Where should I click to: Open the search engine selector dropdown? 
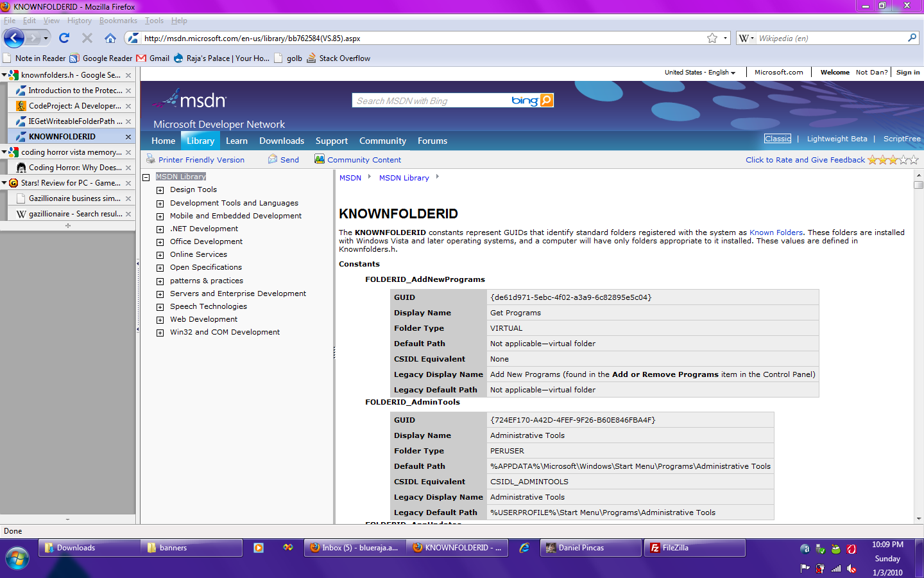[746, 38]
